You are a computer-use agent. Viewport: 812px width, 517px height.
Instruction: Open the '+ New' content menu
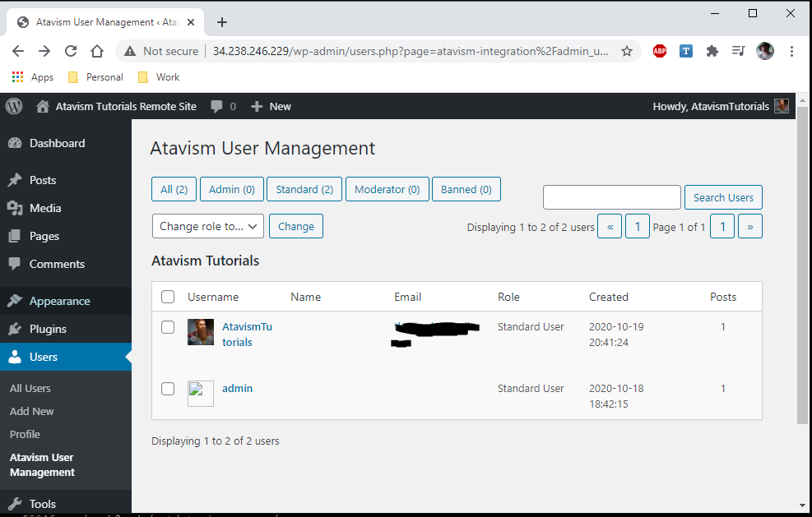click(x=271, y=106)
